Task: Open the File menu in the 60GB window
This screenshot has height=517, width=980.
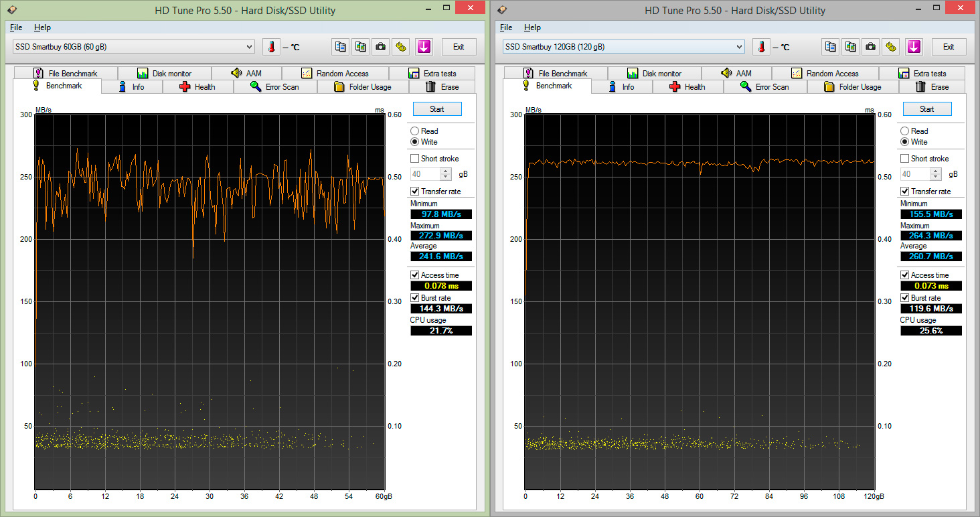Action: pos(16,27)
